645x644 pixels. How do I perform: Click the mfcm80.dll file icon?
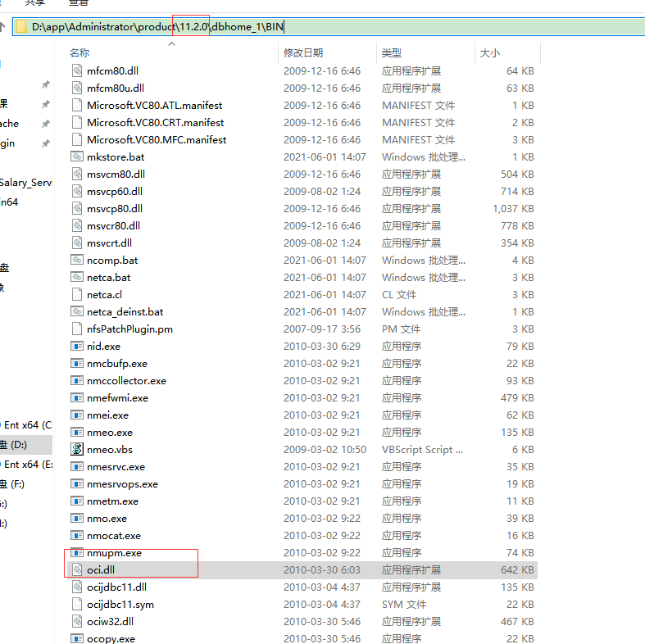pos(77,70)
